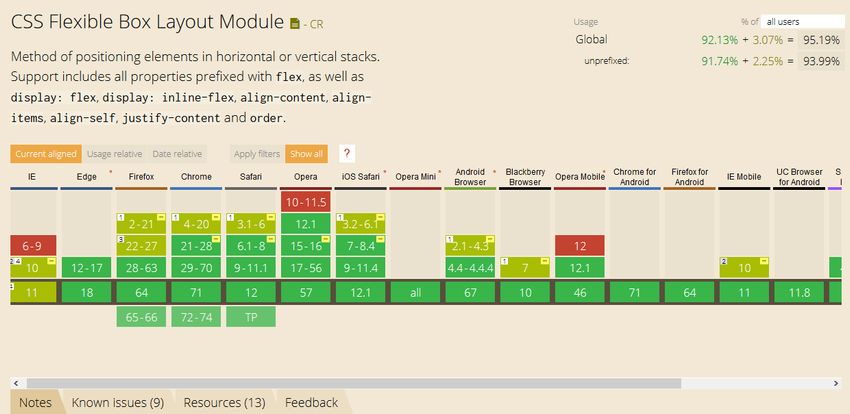The image size is (850, 414).
Task: Open the all users dropdown
Action: click(802, 22)
